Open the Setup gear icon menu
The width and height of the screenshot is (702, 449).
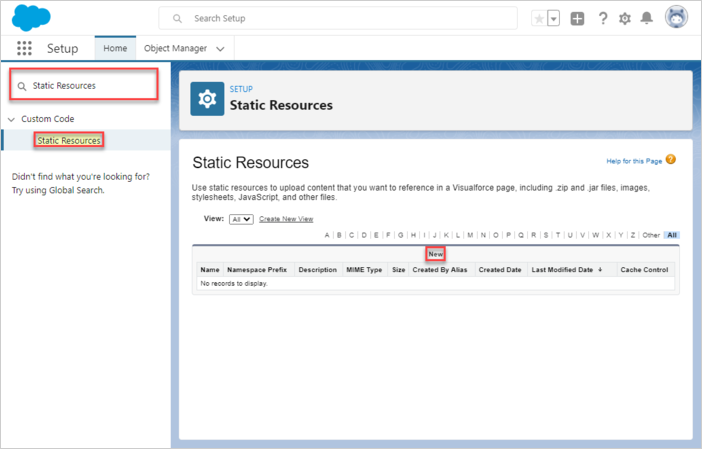(x=625, y=18)
